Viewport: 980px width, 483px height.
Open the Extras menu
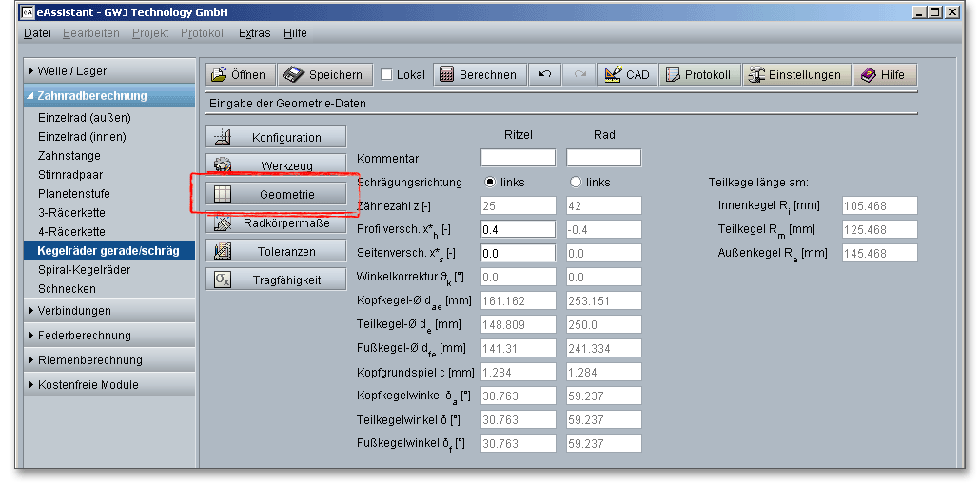(254, 33)
